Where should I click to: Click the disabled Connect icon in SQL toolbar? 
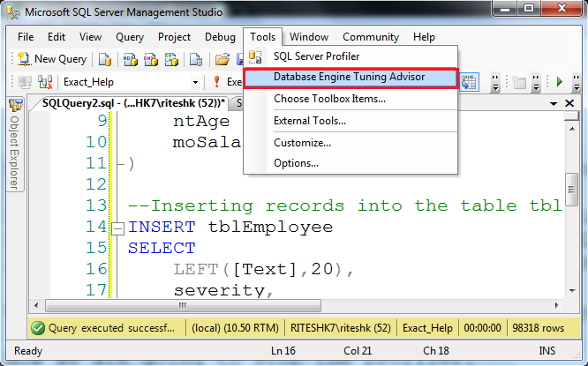(x=25, y=82)
